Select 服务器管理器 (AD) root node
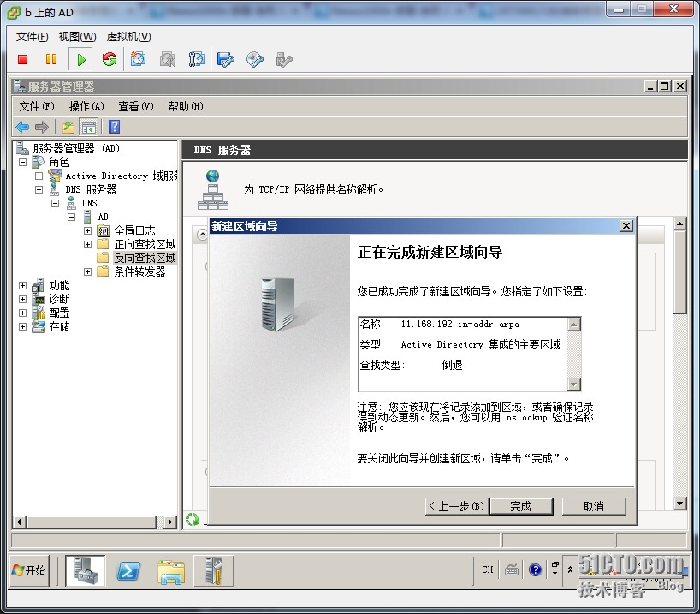Image resolution: width=700 pixels, height=614 pixels. pyautogui.click(x=76, y=148)
